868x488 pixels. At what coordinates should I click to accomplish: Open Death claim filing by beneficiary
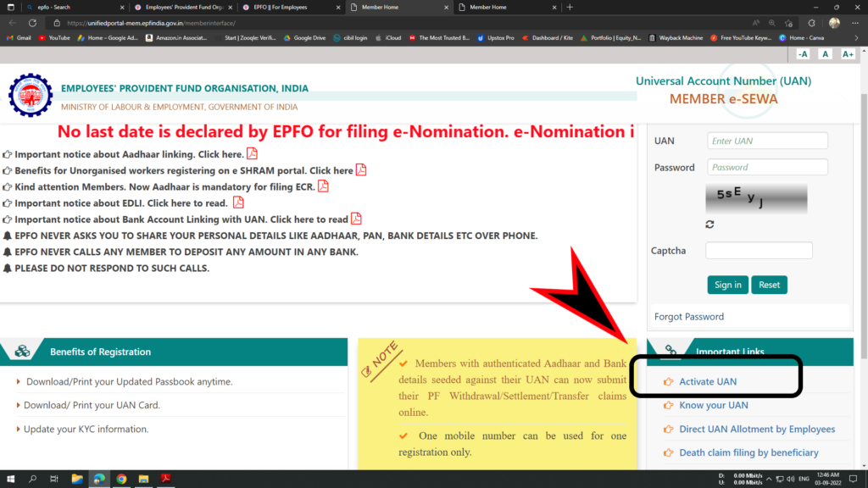pos(748,452)
